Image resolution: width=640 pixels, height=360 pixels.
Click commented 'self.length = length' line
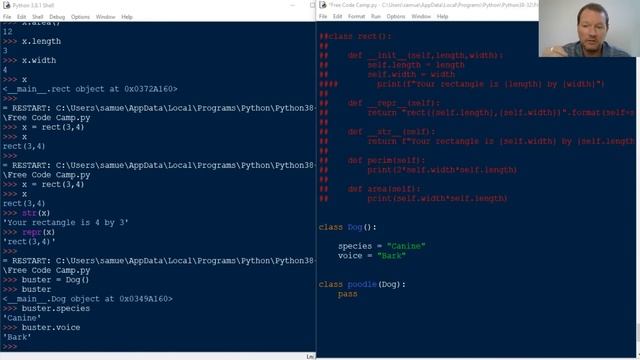(x=416, y=65)
